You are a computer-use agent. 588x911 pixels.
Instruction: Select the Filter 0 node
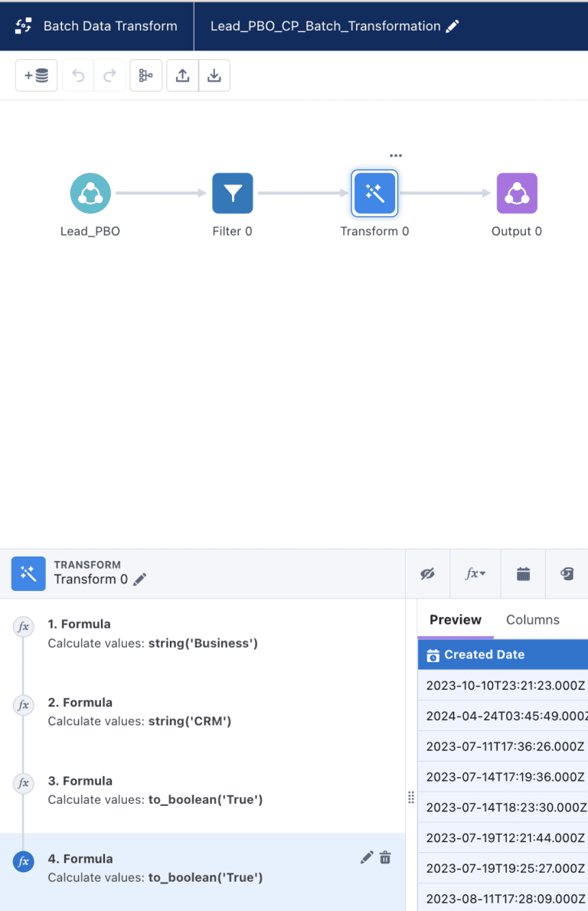[x=233, y=194]
